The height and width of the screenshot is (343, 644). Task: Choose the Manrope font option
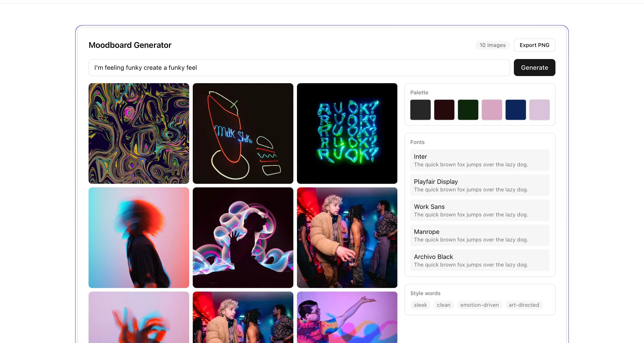pos(479,235)
